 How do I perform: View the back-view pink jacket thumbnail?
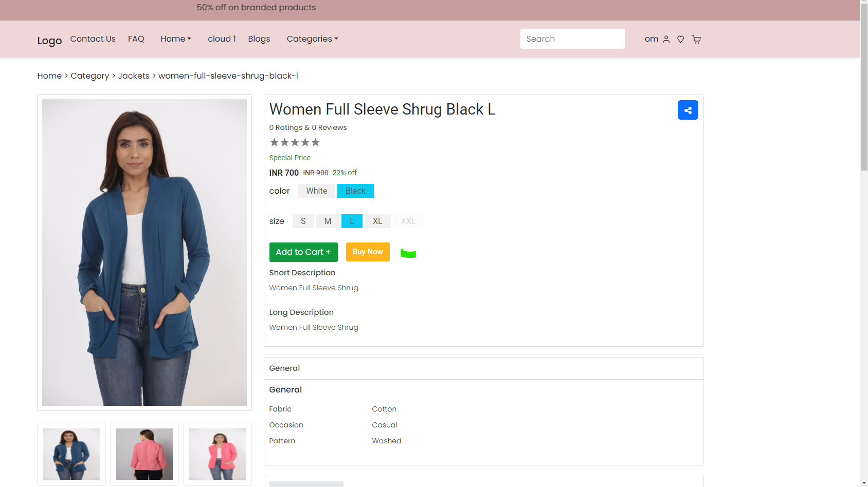(x=144, y=454)
